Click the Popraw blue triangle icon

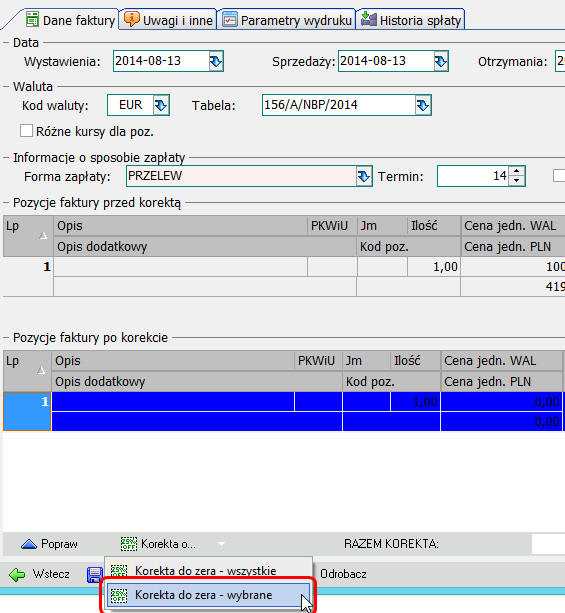[x=29, y=544]
